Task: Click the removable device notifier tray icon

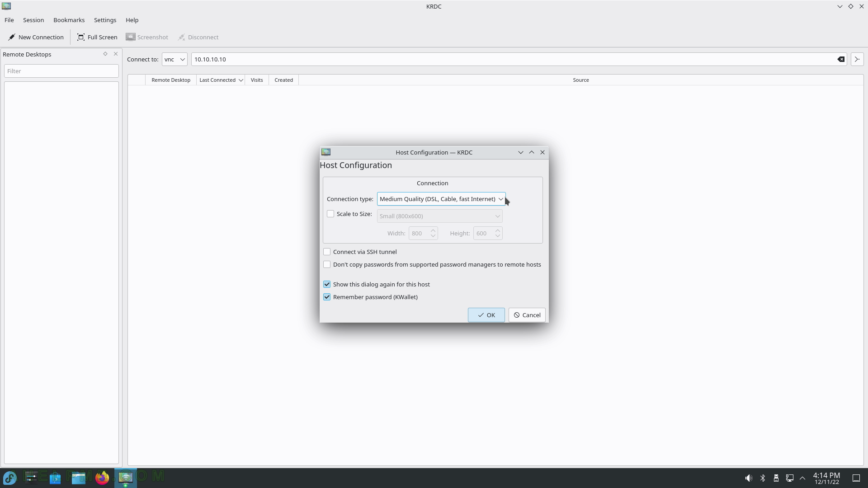Action: (x=776, y=478)
